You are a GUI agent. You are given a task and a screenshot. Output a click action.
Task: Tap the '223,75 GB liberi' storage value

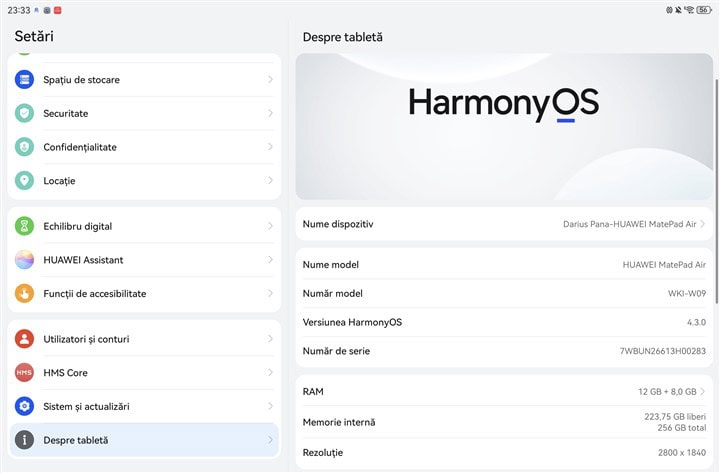tap(675, 417)
